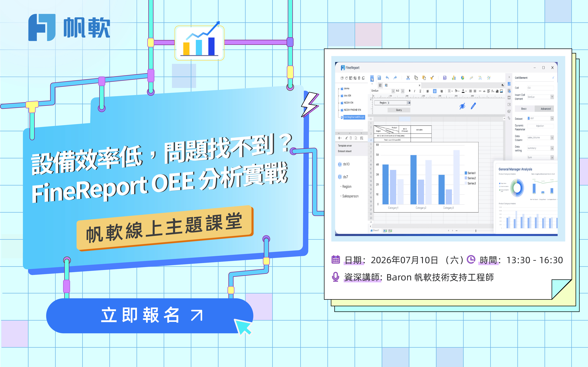Screen dimensions: 588x367
Task: Click the refresh icon in file panel
Action: click(x=347, y=78)
